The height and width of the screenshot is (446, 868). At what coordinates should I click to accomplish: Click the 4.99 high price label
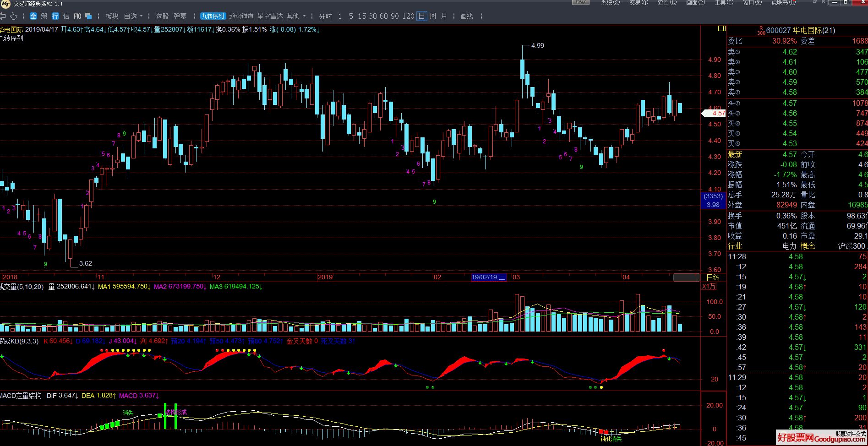538,45
